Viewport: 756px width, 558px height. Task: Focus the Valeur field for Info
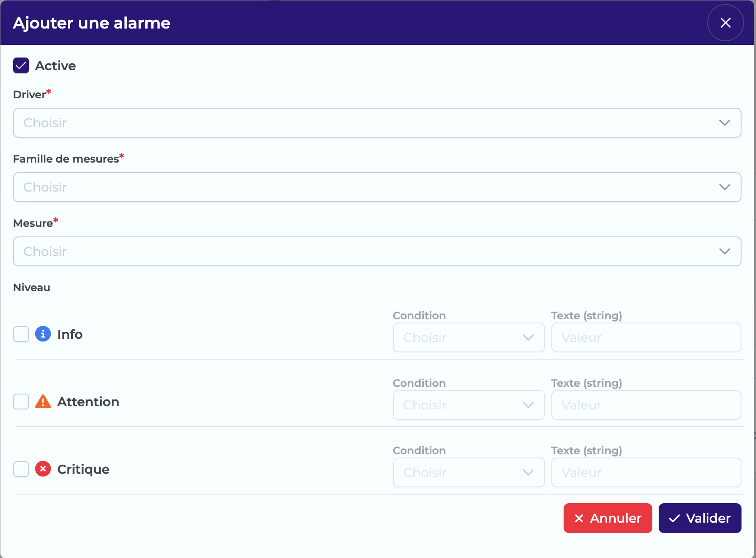click(646, 337)
